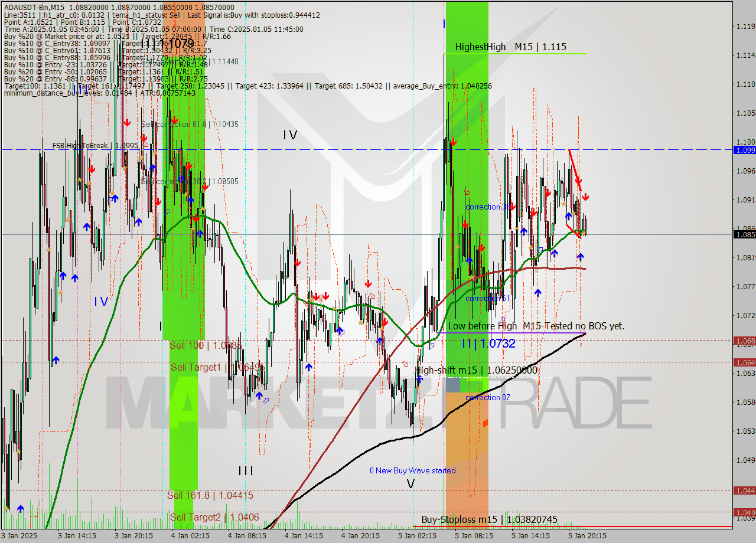Click the red 1.068 price axis tag
The width and height of the screenshot is (756, 543).
coord(744,341)
